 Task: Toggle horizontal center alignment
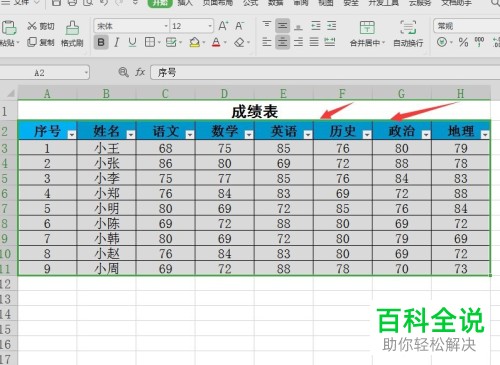pyautogui.click(x=282, y=42)
